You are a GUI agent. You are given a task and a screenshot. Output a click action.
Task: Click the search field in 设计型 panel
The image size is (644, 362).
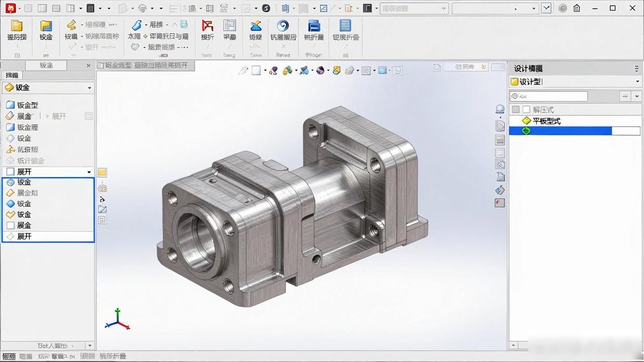548,96
